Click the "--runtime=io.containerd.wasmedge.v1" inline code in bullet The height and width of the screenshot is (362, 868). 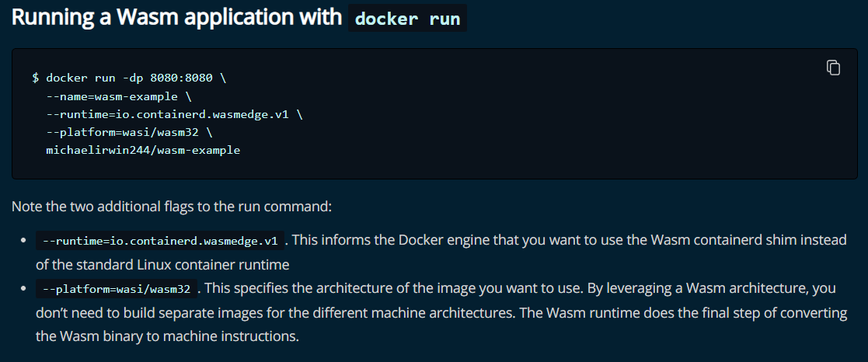tap(160, 242)
